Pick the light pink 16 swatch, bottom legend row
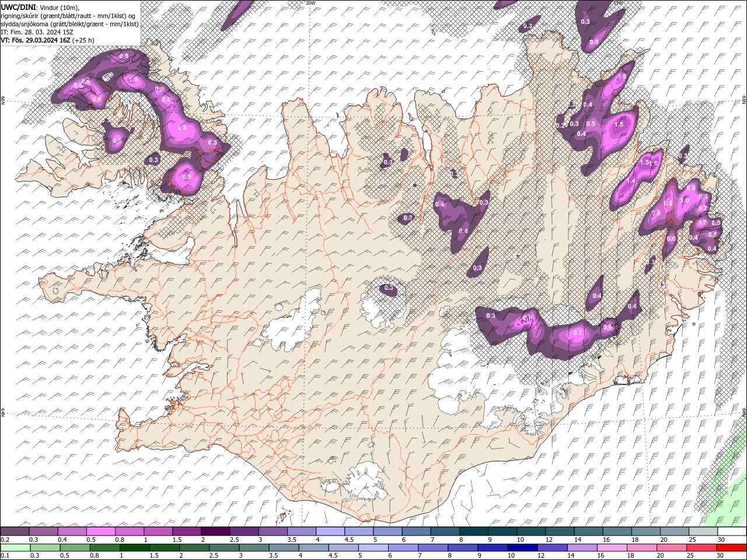This screenshot has height=560, width=747. [612, 548]
